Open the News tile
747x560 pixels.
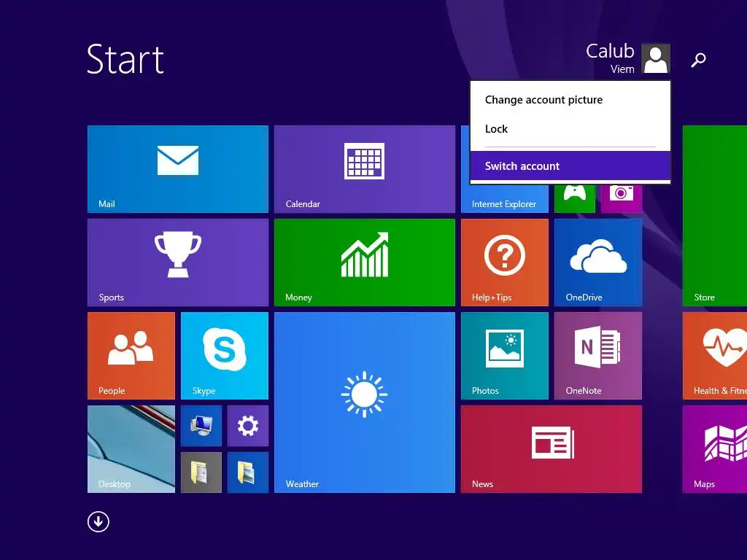coord(551,449)
